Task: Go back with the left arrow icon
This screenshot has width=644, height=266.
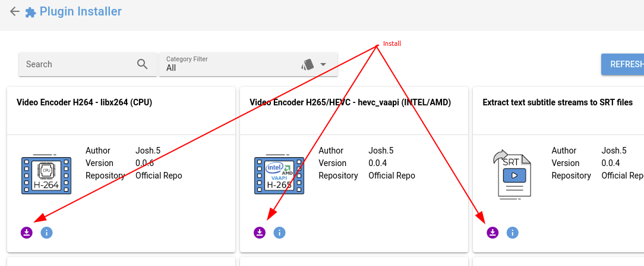Action: (x=15, y=11)
